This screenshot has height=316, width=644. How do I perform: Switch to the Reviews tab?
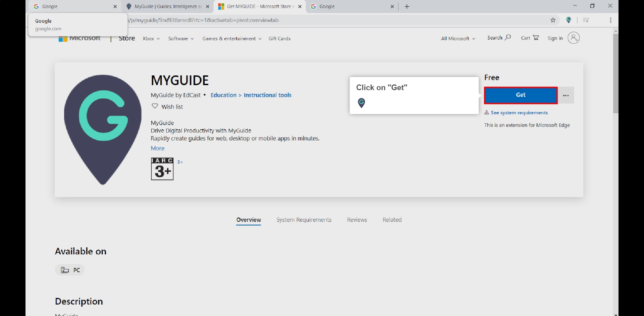357,220
